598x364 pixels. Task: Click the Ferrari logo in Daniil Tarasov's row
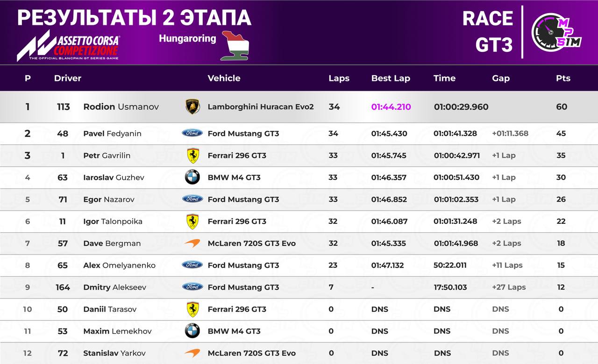(192, 309)
